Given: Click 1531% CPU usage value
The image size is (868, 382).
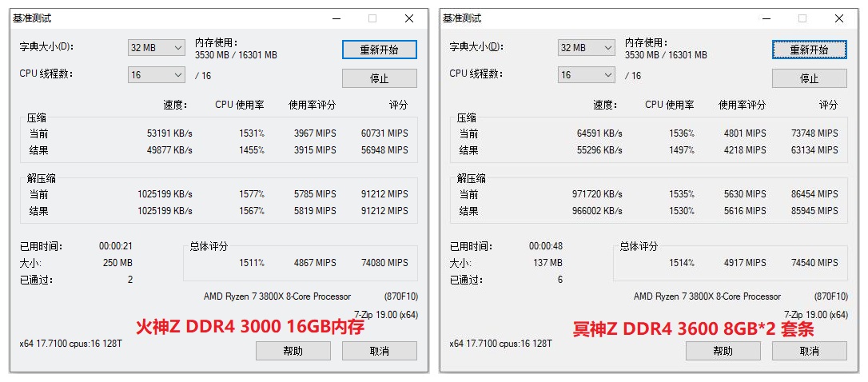Looking at the screenshot, I should (252, 133).
